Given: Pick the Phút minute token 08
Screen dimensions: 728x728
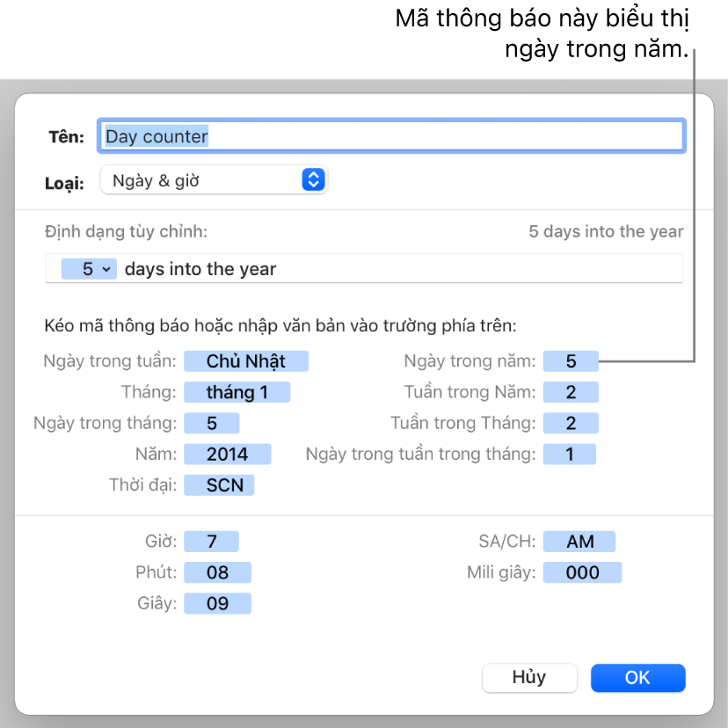Looking at the screenshot, I should pos(217,572).
